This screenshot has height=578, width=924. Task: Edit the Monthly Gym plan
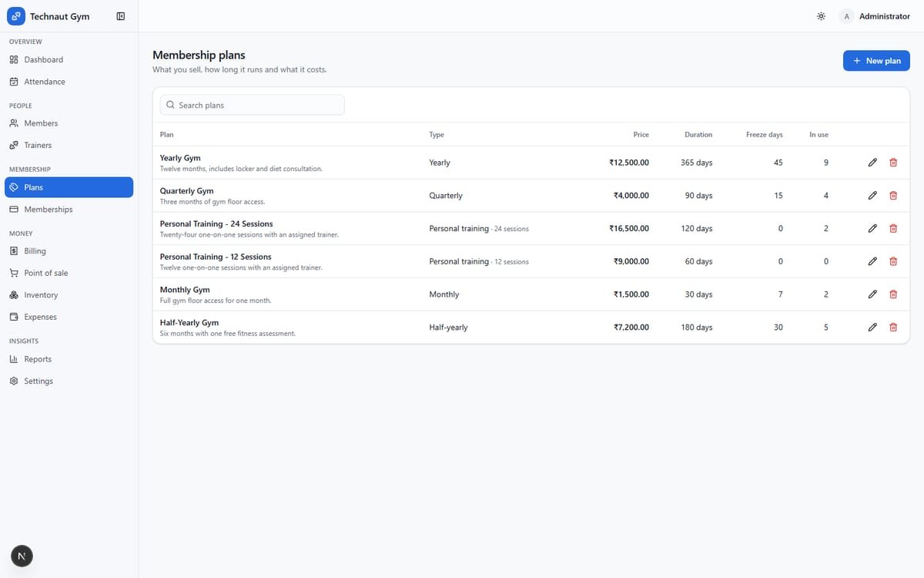[872, 294]
